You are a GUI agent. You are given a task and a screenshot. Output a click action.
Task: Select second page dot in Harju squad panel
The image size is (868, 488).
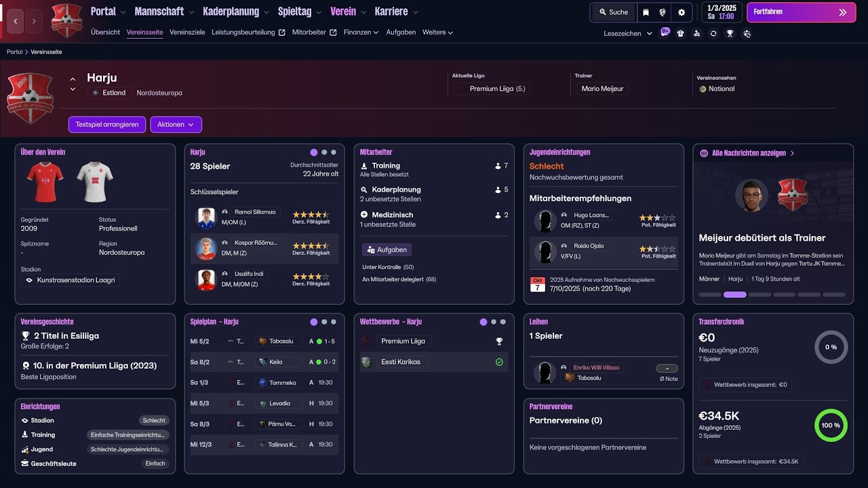324,152
